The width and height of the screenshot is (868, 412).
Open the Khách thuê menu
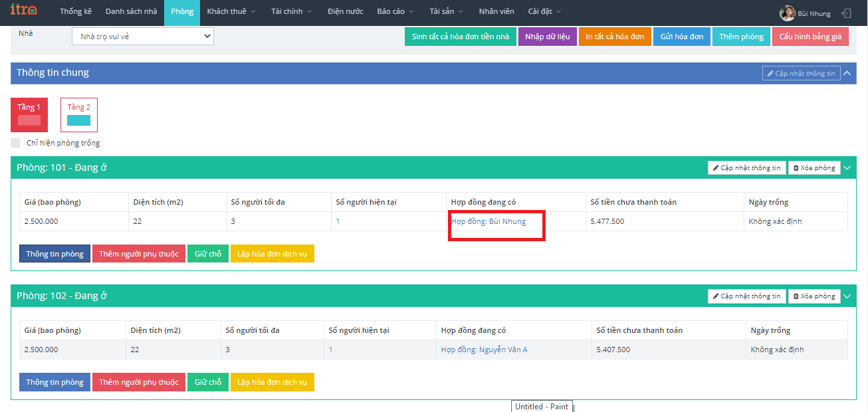click(x=231, y=12)
